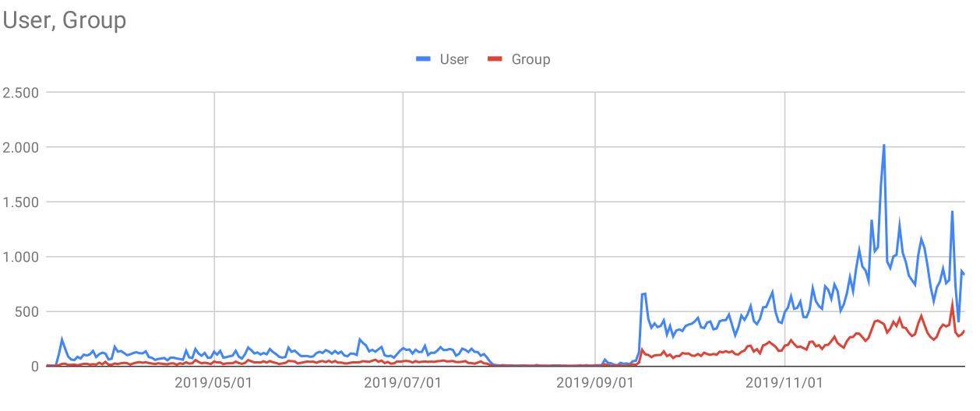Viewport: 980px width, 411px height.
Task: Click the highest User peak near 2.000
Action: tap(883, 146)
